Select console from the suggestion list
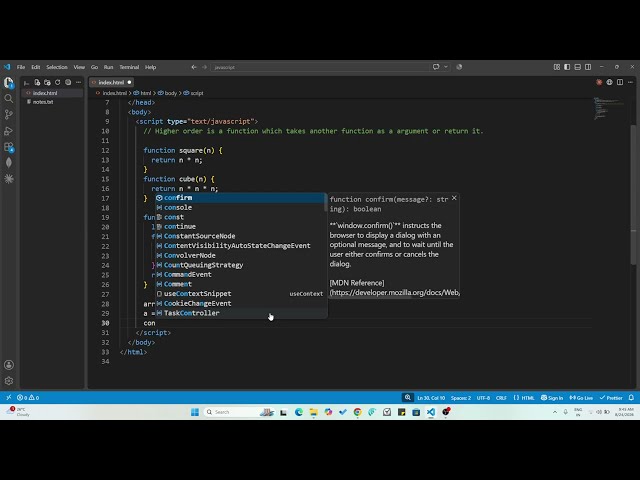 point(241,207)
